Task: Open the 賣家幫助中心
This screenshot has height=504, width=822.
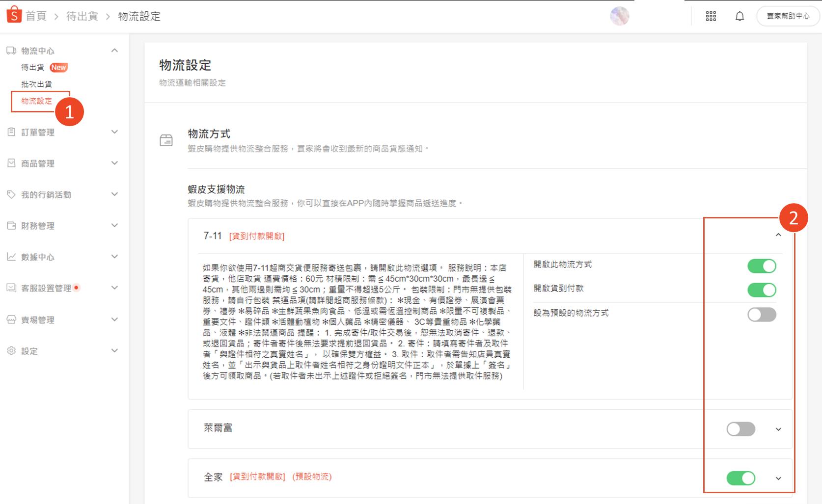Action: point(787,15)
